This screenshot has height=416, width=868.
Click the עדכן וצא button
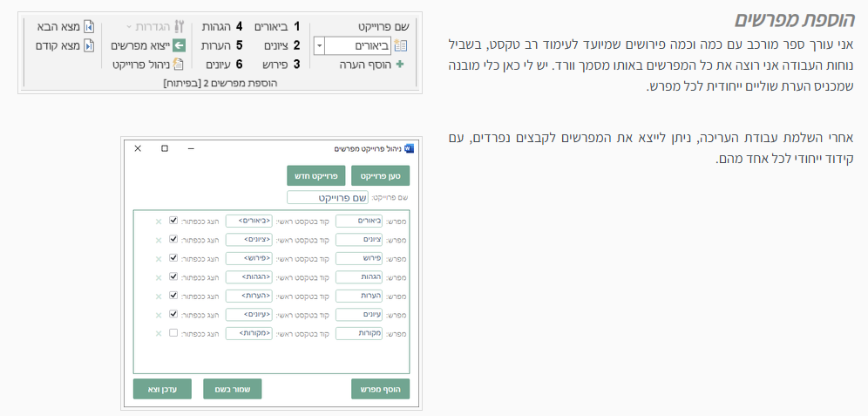[162, 390]
